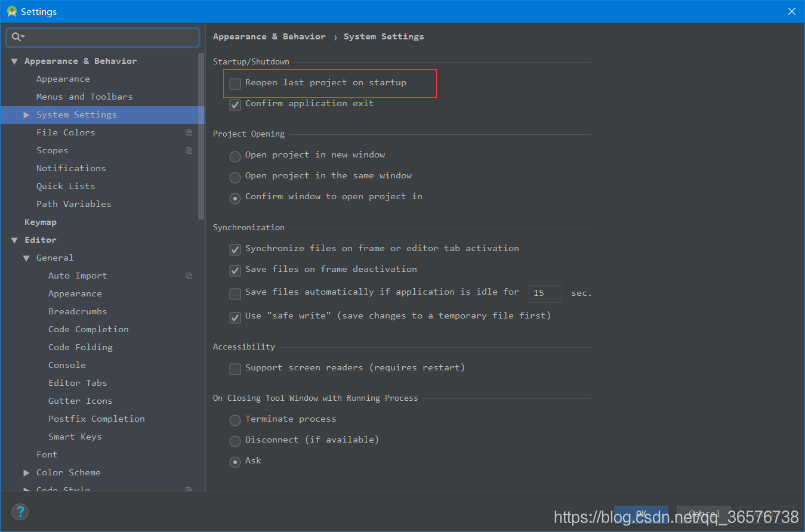Viewport: 805px width, 532px height.
Task: Open Console settings
Action: 67,365
